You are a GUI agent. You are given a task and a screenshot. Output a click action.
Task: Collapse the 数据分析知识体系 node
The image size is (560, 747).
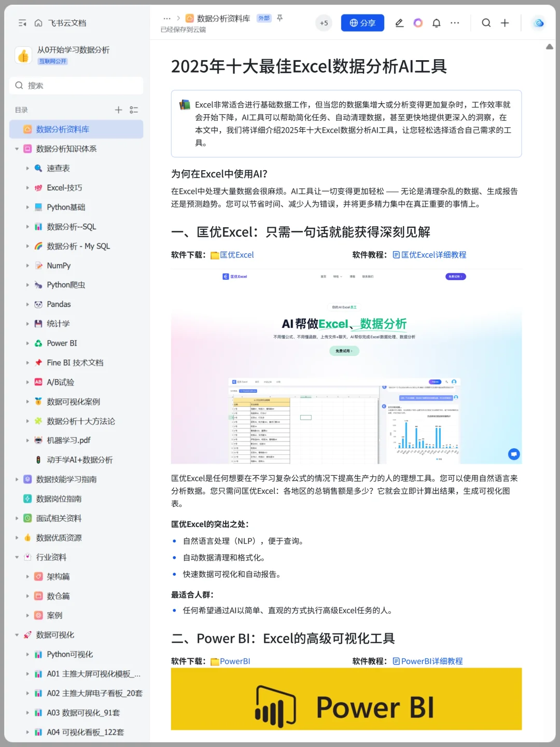pos(17,149)
